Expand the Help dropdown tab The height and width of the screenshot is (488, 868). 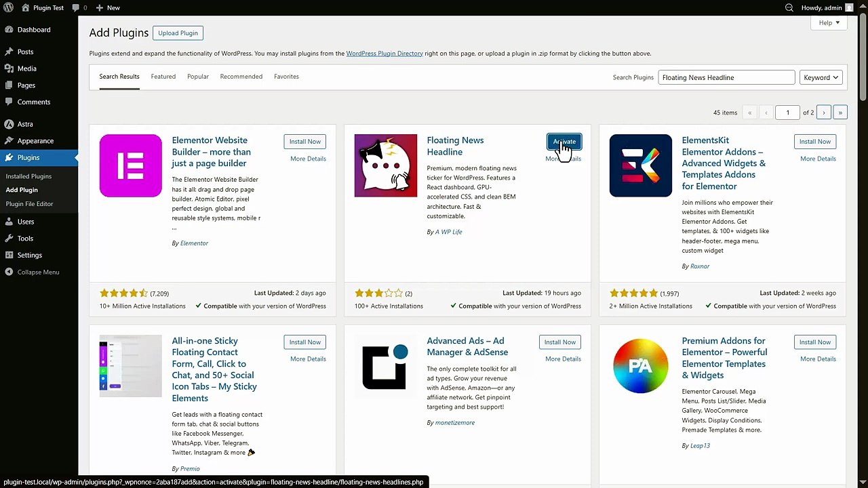[829, 22]
